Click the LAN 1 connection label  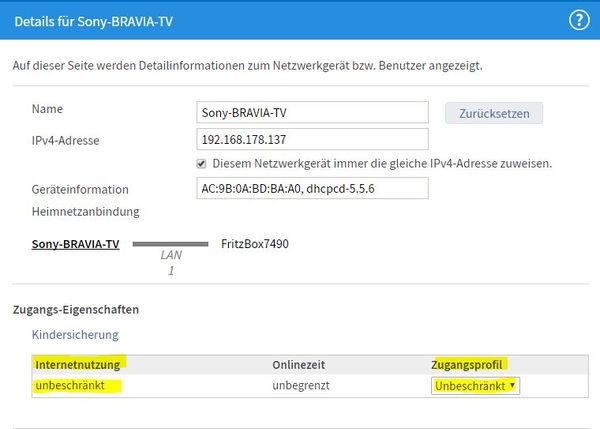(x=171, y=263)
